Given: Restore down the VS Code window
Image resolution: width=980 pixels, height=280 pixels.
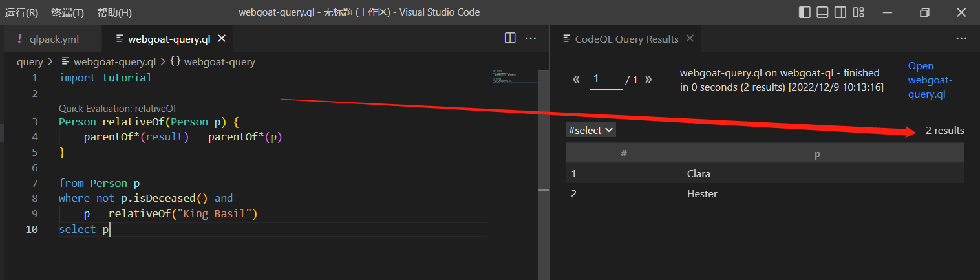Looking at the screenshot, I should coord(924,12).
